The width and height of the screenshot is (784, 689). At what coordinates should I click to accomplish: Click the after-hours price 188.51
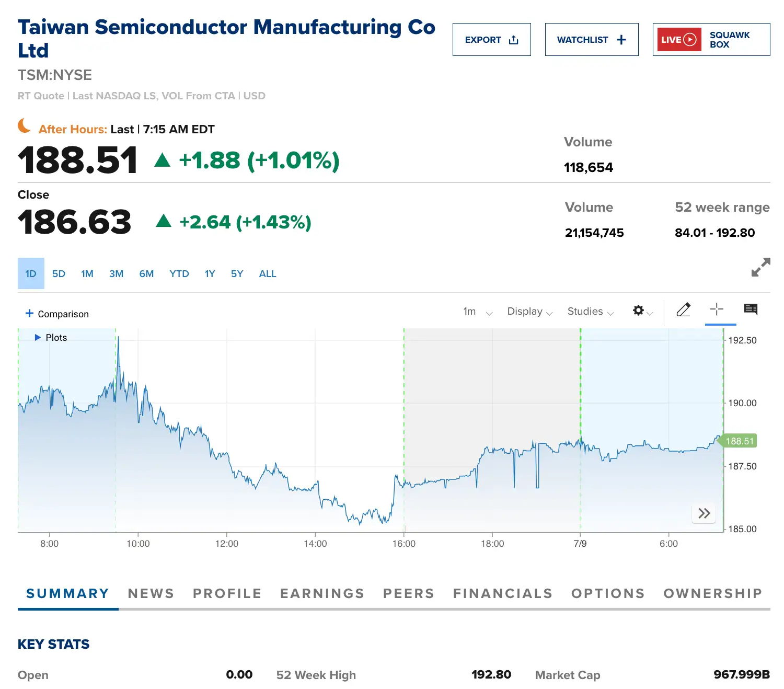coord(77,160)
